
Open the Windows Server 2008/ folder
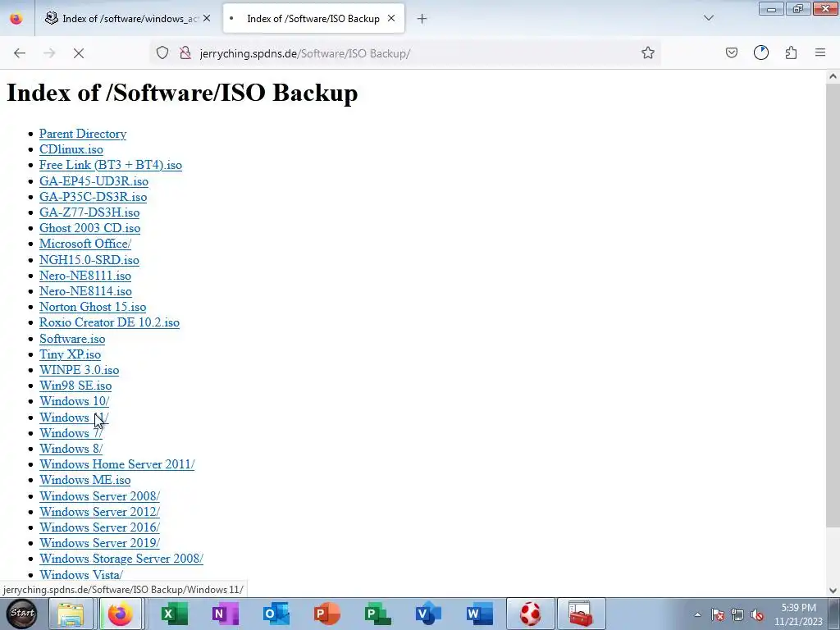[x=99, y=496]
